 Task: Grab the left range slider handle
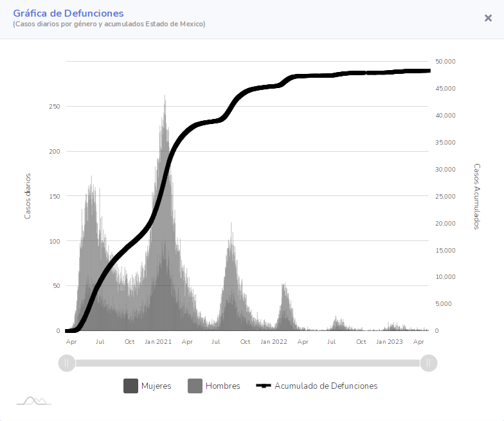(67, 363)
